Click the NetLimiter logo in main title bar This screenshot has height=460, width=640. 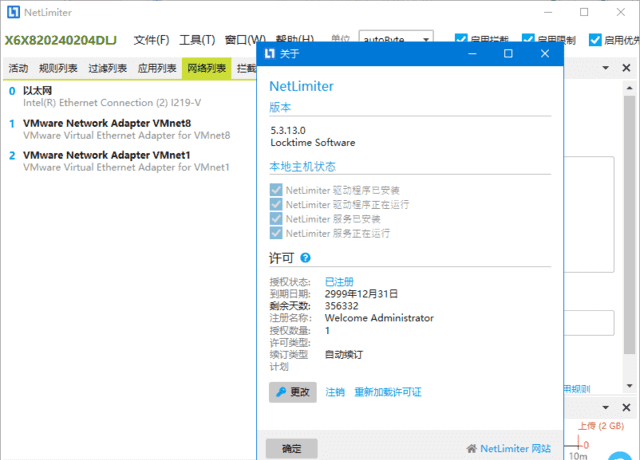13,12
